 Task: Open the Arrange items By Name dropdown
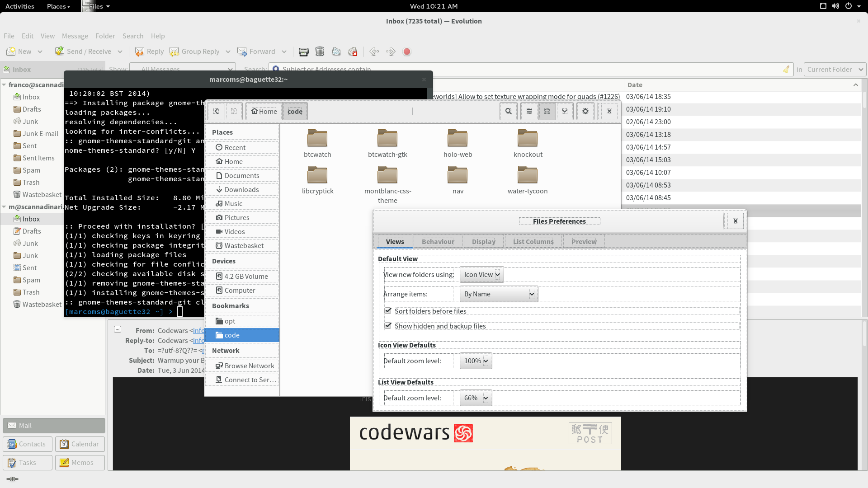pyautogui.click(x=499, y=294)
